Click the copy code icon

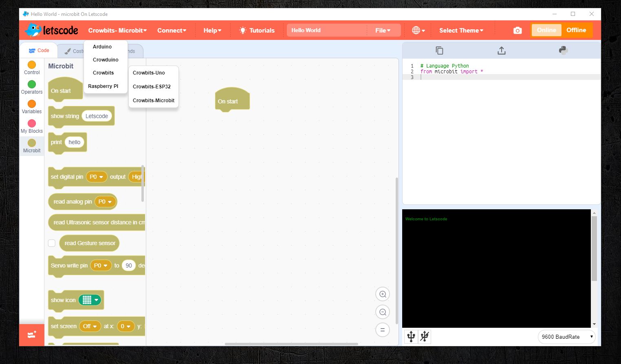(x=439, y=50)
